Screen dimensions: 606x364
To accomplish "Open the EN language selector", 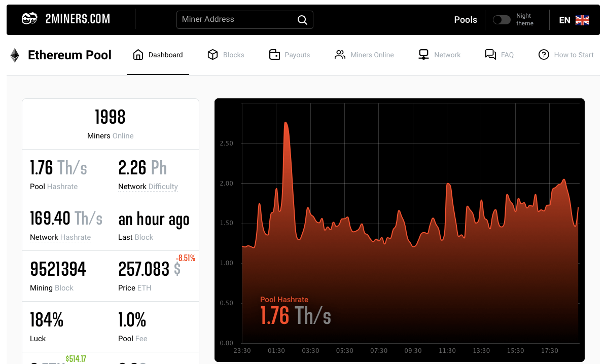I will (574, 20).
